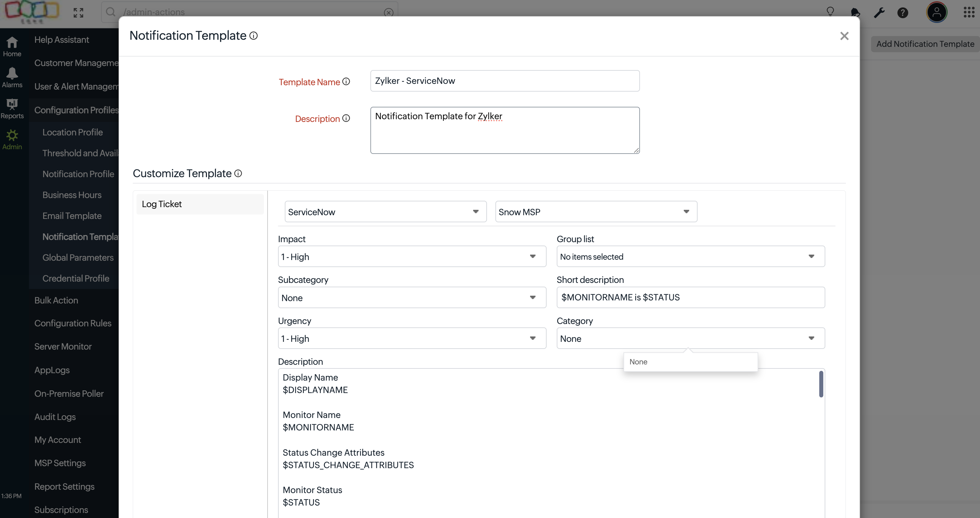The image size is (980, 518).
Task: Click info icon beside Notification Template title
Action: [253, 36]
